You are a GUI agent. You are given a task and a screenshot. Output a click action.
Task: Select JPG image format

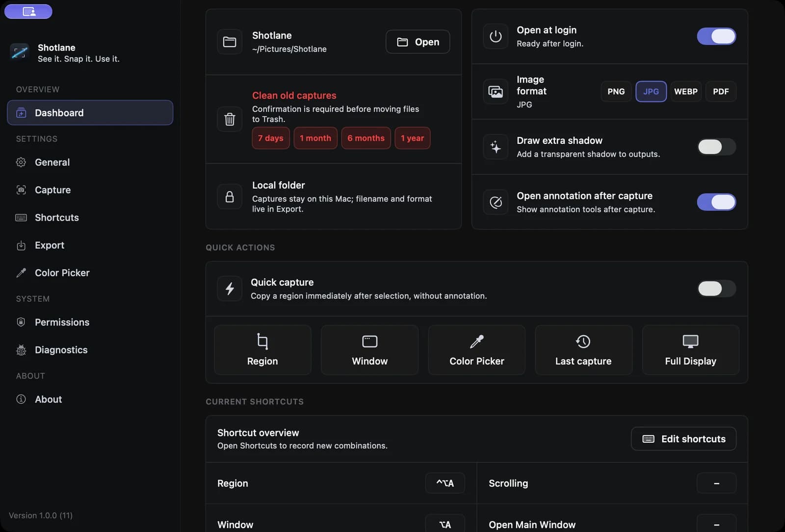coord(651,91)
